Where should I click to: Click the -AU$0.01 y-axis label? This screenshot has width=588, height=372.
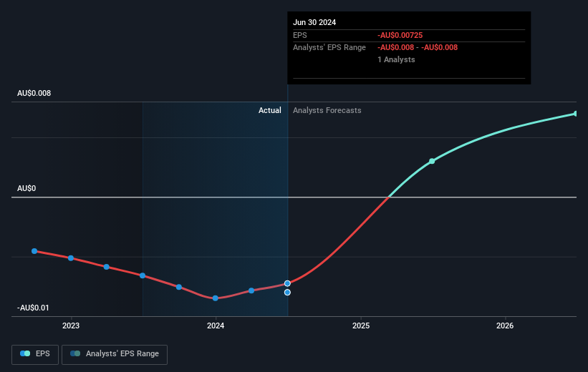[x=33, y=308]
